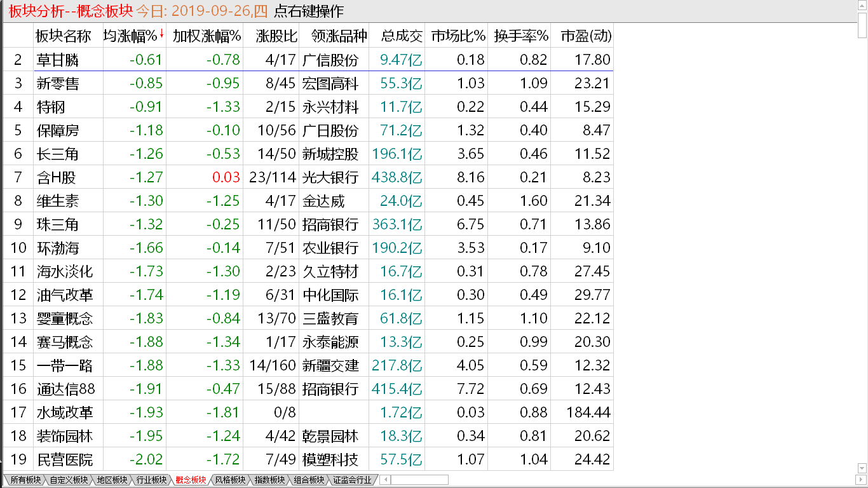Select the 证监会行业 tab
The width and height of the screenshot is (868, 488).
352,480
